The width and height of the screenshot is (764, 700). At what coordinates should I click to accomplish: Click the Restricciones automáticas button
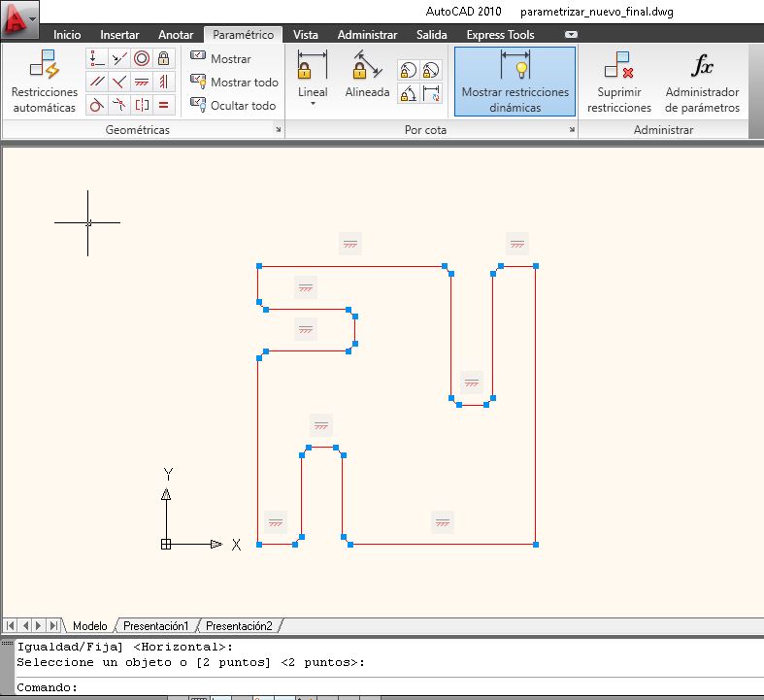45,82
